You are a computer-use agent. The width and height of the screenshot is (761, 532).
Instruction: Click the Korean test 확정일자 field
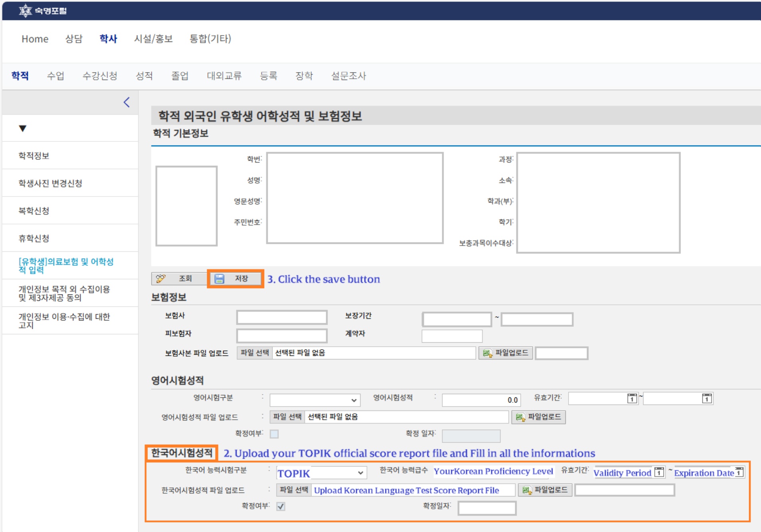click(x=487, y=508)
